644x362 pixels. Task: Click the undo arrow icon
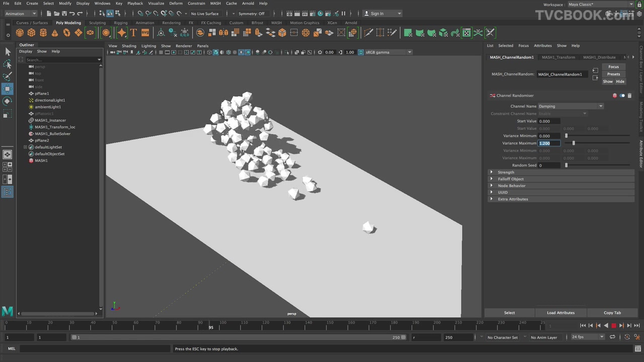click(72, 14)
